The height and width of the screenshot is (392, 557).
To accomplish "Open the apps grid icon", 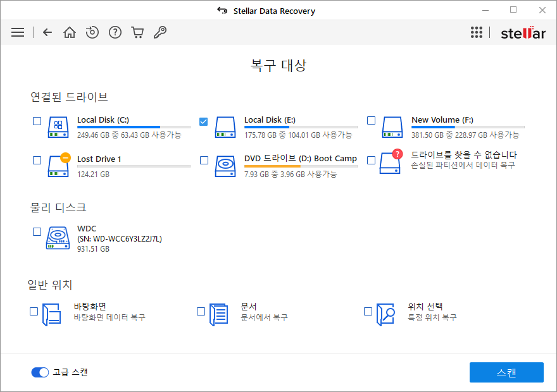I will [477, 32].
